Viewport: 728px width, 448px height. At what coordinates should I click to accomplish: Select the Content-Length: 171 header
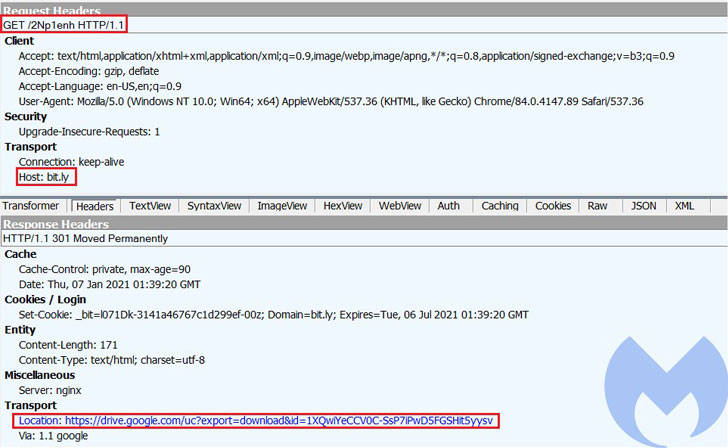[x=68, y=345]
